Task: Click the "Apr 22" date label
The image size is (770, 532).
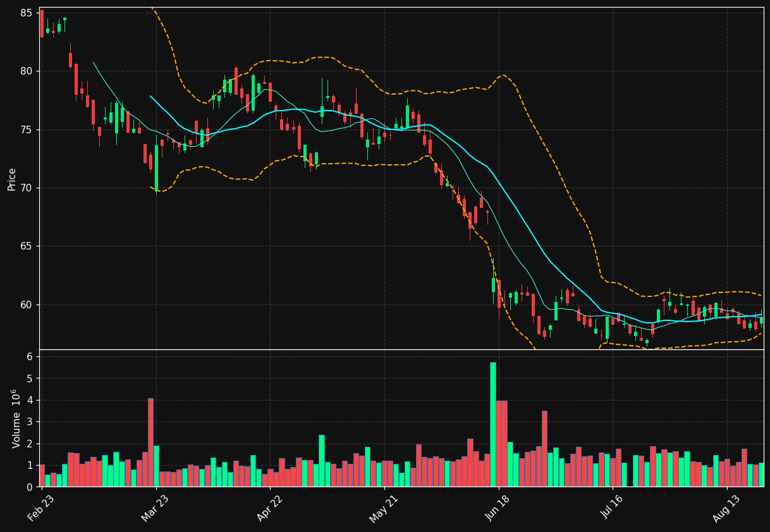Action: point(269,509)
